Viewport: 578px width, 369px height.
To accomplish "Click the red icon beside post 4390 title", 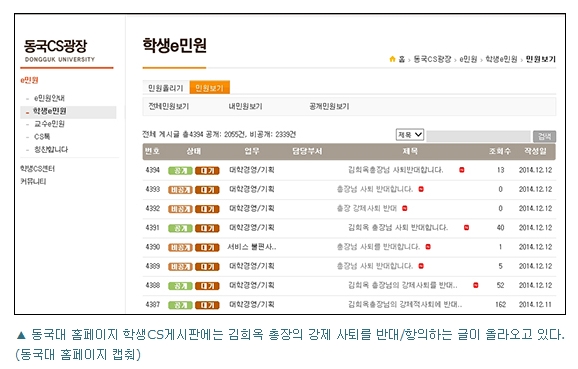I will [428, 247].
